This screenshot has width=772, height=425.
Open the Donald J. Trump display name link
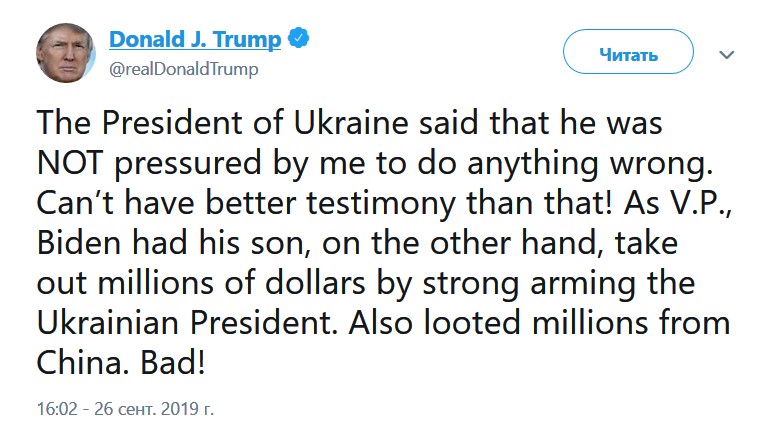point(195,39)
